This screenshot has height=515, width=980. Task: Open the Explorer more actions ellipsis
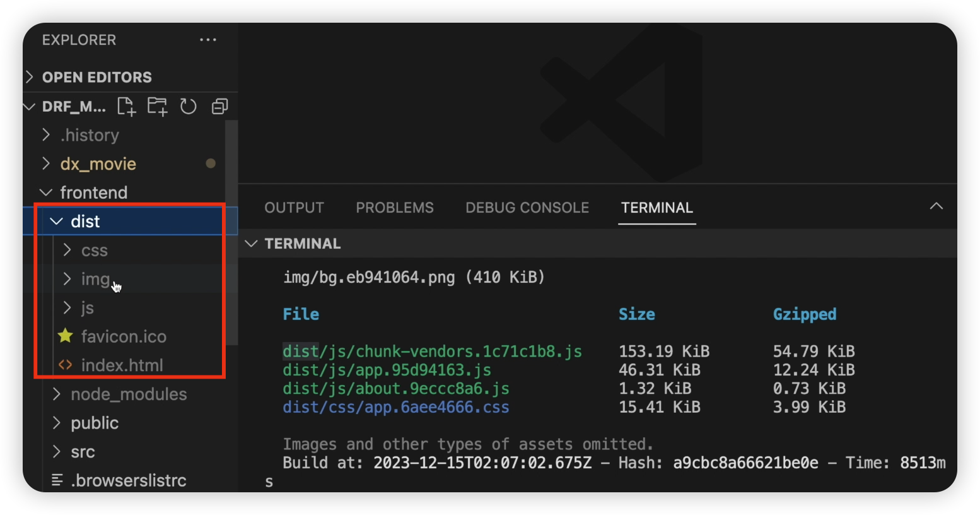[x=207, y=40]
